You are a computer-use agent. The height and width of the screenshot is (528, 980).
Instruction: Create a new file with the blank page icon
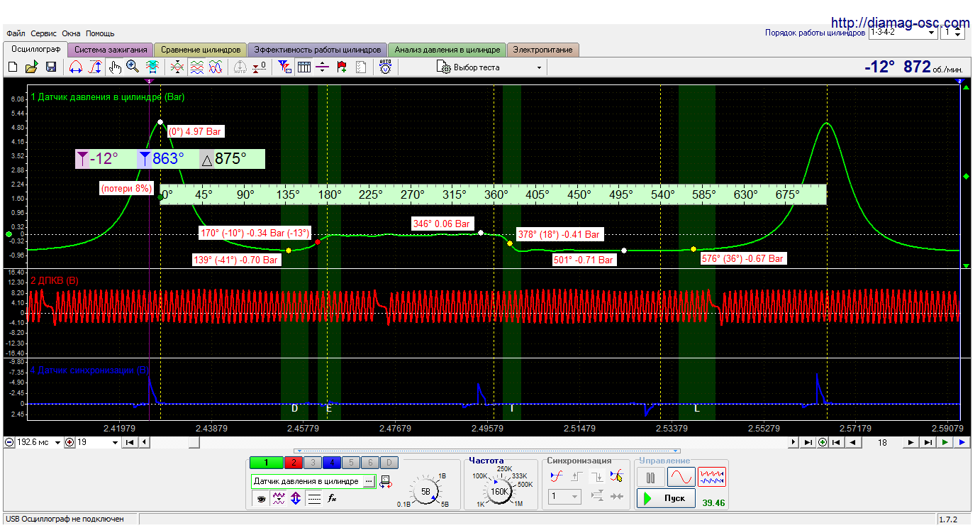click(12, 67)
